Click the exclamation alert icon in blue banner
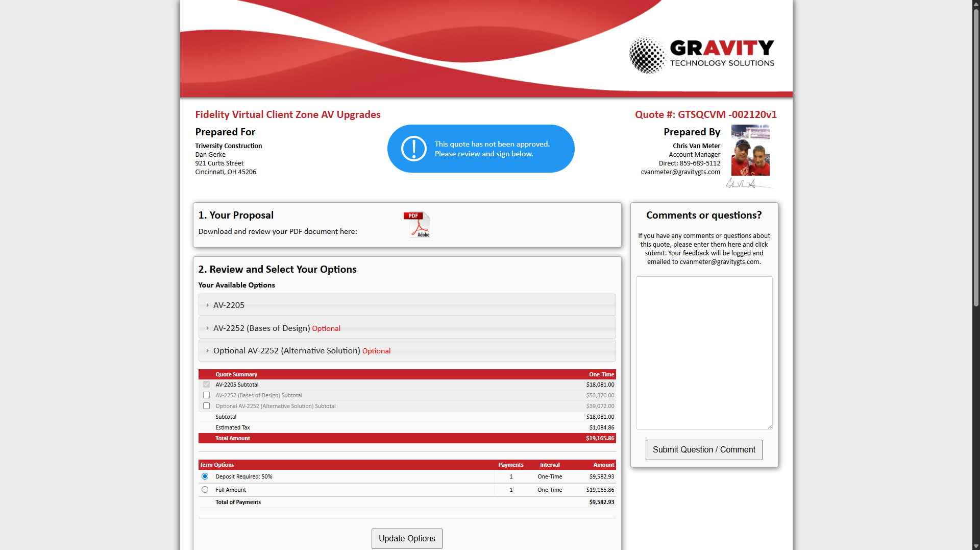 click(x=413, y=149)
